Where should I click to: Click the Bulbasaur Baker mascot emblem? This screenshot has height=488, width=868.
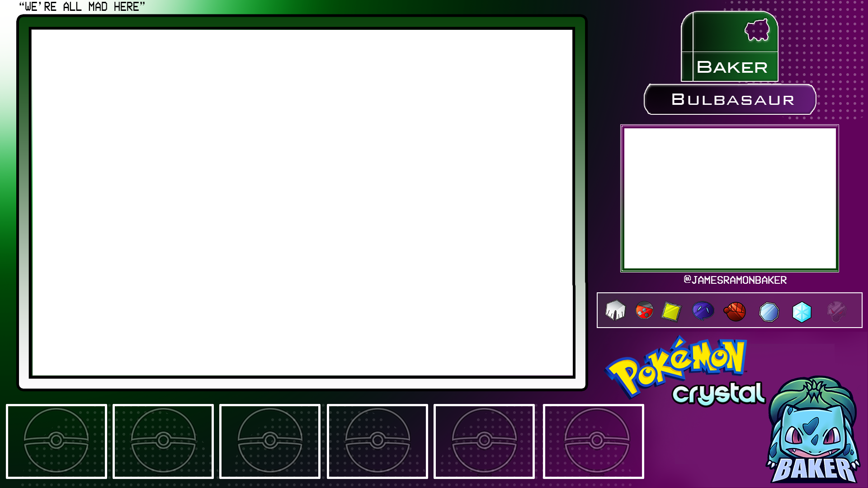pos(813,430)
